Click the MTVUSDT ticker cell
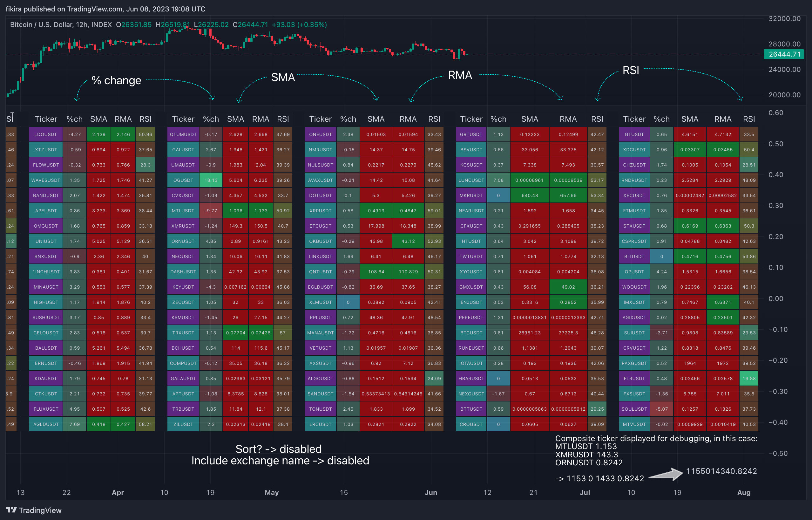The height and width of the screenshot is (520, 812). pyautogui.click(x=634, y=424)
